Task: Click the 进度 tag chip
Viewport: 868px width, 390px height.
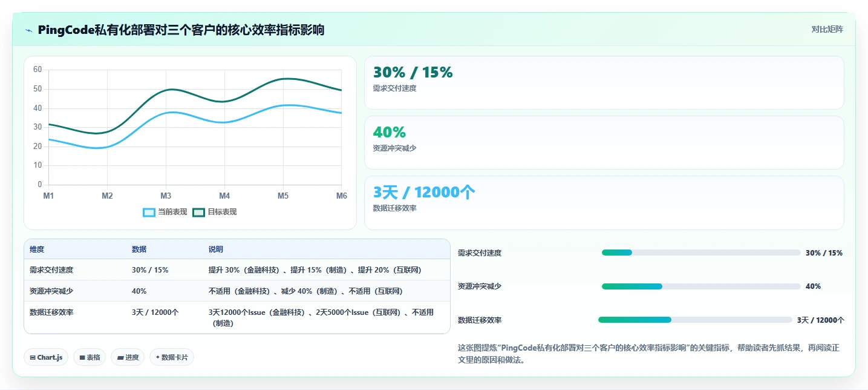Action: pyautogui.click(x=128, y=357)
